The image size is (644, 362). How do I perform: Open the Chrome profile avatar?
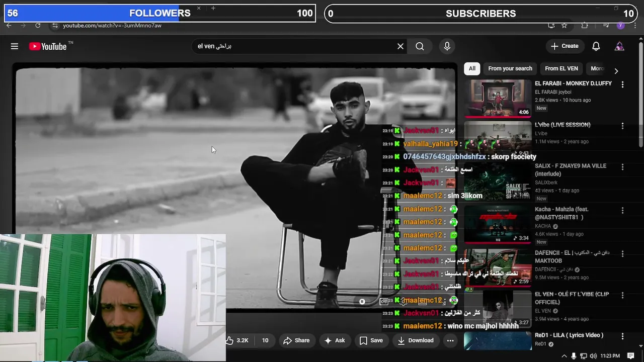(x=620, y=25)
